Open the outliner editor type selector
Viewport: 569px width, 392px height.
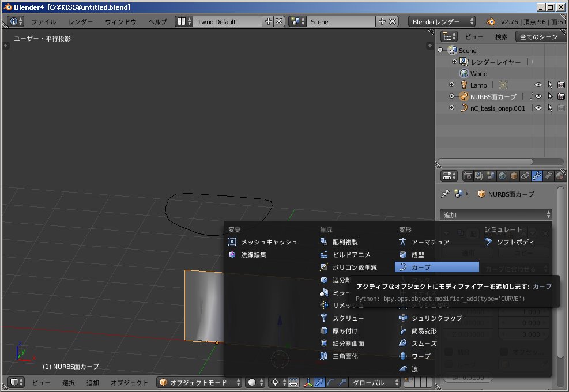[449, 37]
